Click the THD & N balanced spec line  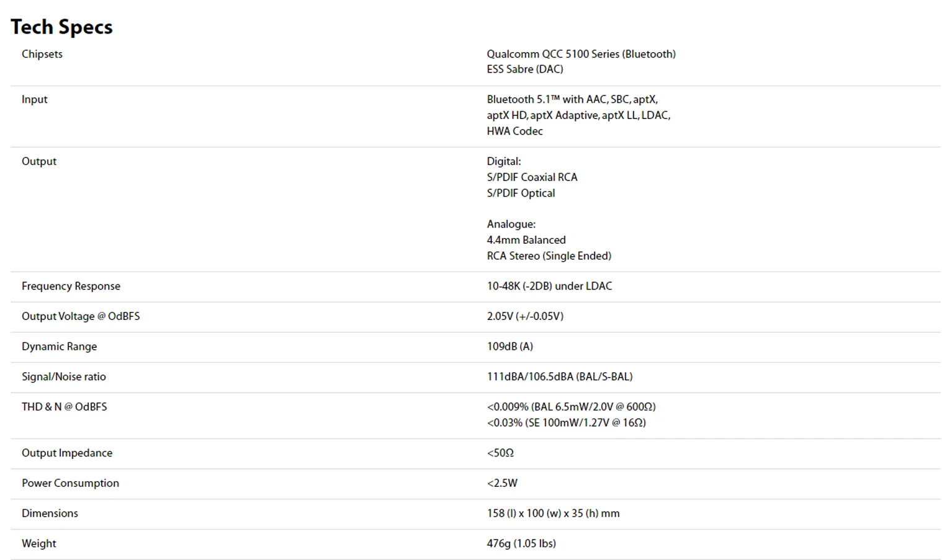[x=571, y=407]
